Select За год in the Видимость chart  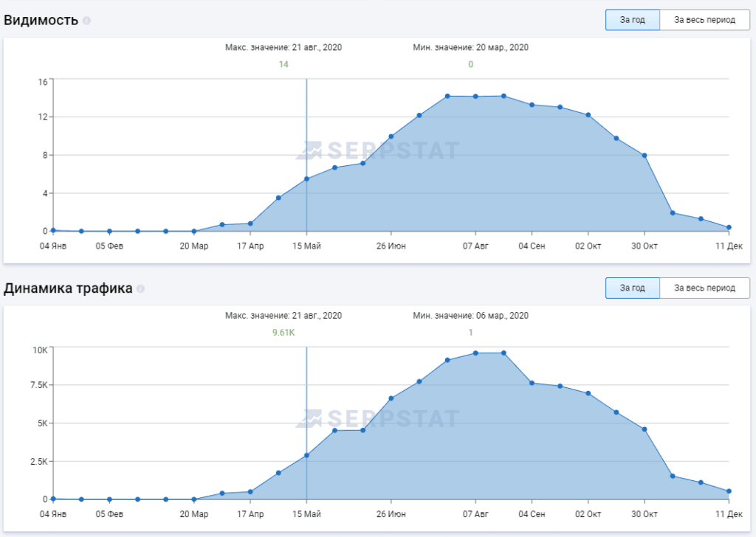pyautogui.click(x=632, y=20)
